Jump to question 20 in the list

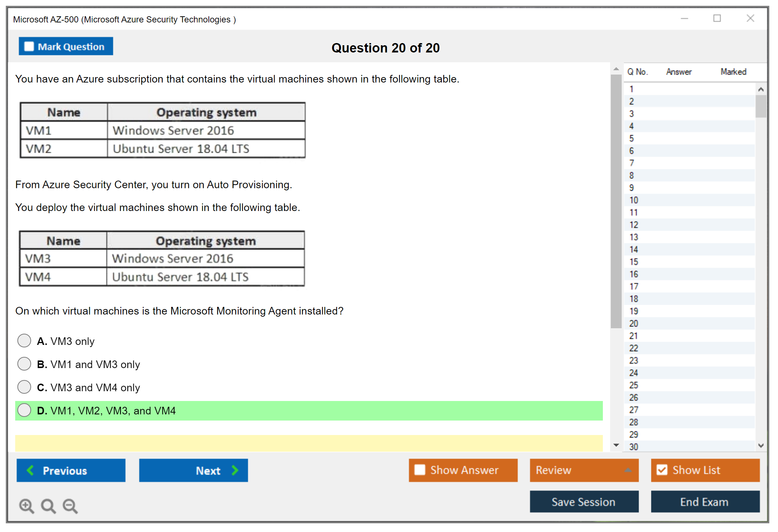(x=634, y=323)
